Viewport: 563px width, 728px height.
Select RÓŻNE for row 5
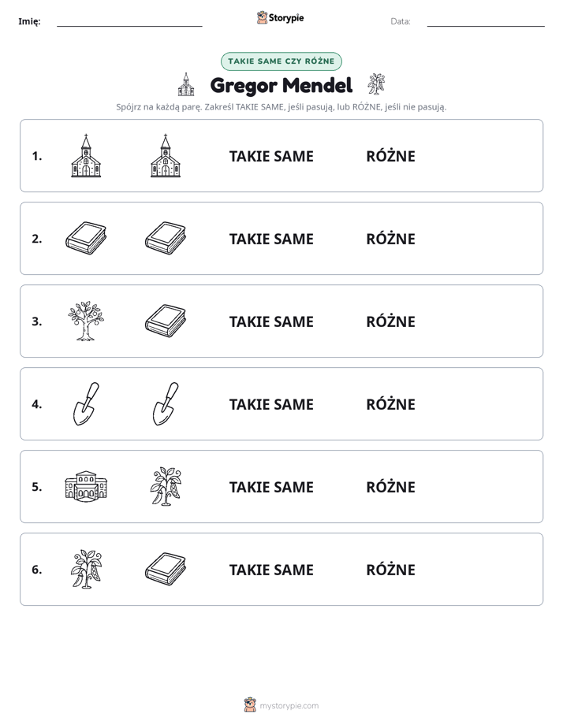390,487
